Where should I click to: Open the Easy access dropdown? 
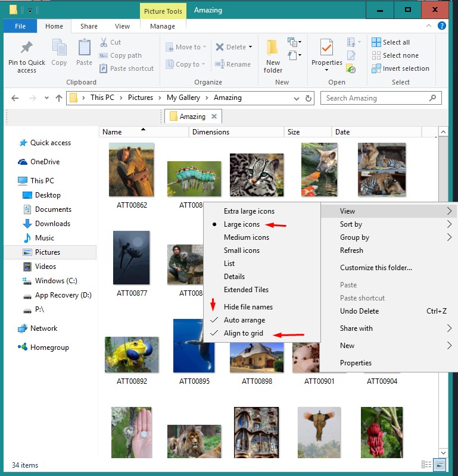(294, 55)
